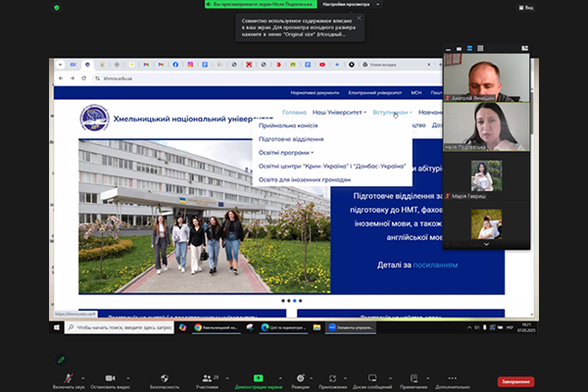Select Анатолій participant video tile

tap(486, 77)
